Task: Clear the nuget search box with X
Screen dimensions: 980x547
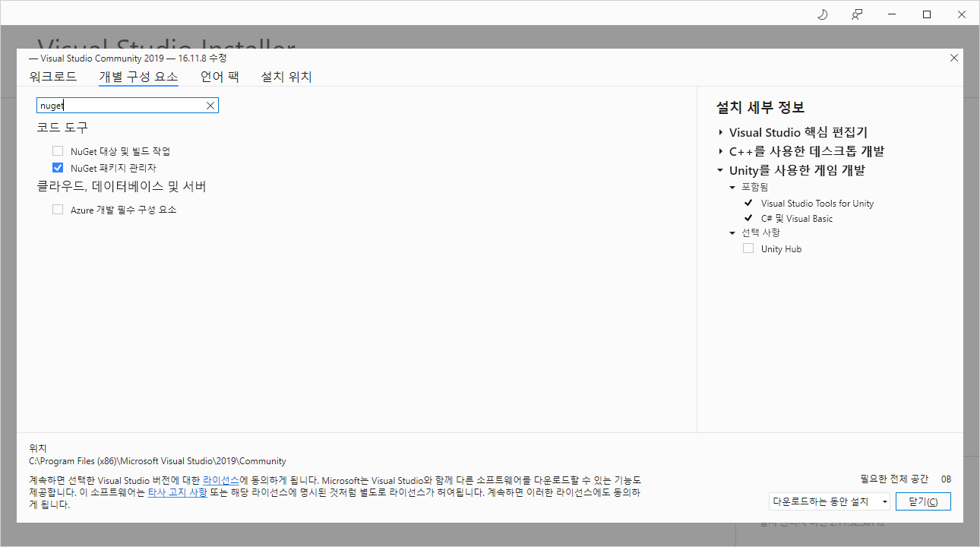Action: coord(210,106)
